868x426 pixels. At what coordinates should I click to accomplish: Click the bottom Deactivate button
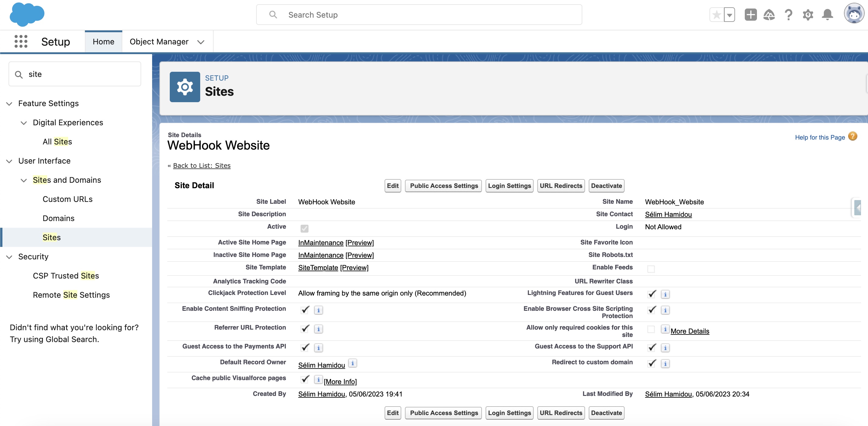(606, 413)
